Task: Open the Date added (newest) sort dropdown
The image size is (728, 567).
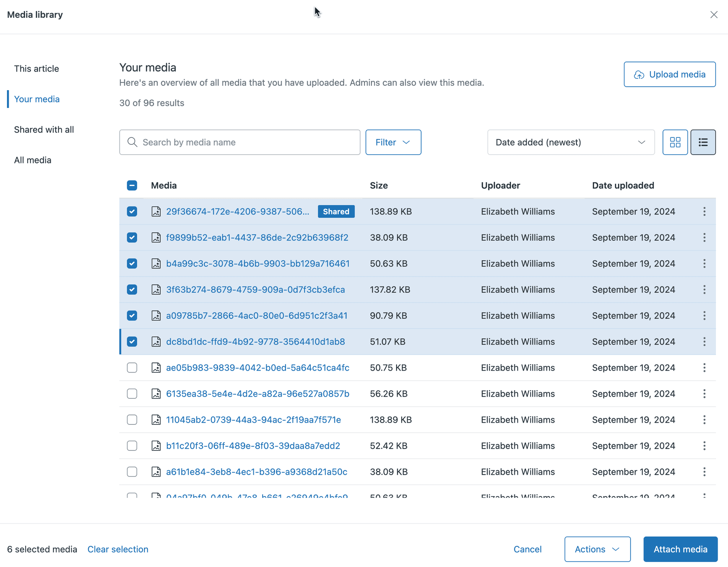Action: (571, 142)
